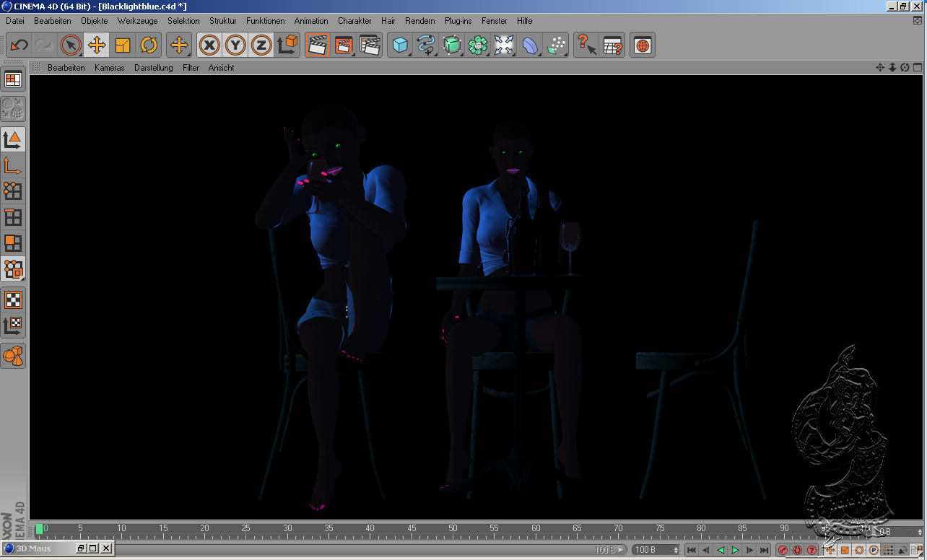Select the UV/point-polygon mode icon
The height and width of the screenshot is (560, 927).
tap(13, 268)
